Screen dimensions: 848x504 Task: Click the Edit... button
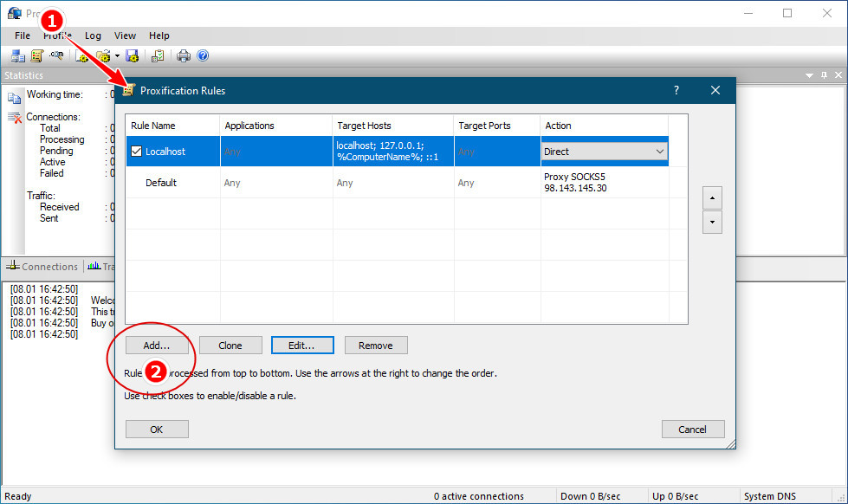pyautogui.click(x=302, y=345)
